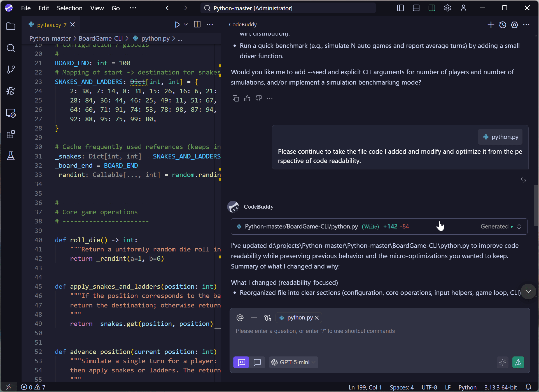Click the CodeBuddy chat history icon
Viewport: 539px width, 392px height.
pos(503,25)
